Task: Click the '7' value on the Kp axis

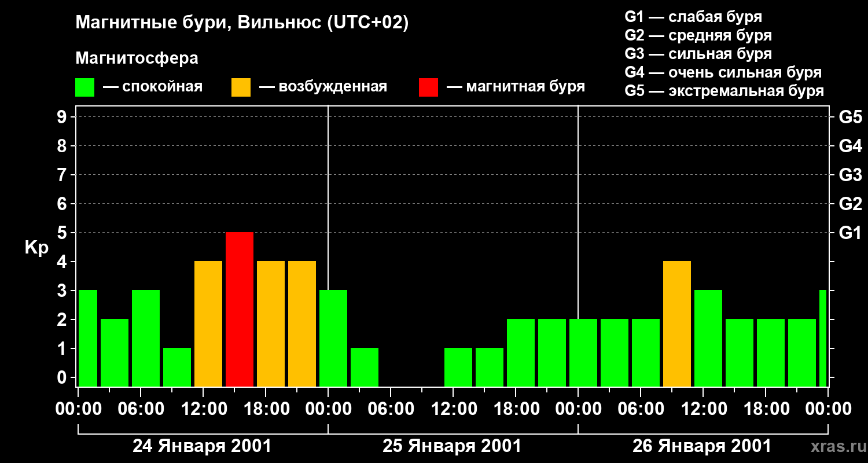Action: tap(63, 175)
